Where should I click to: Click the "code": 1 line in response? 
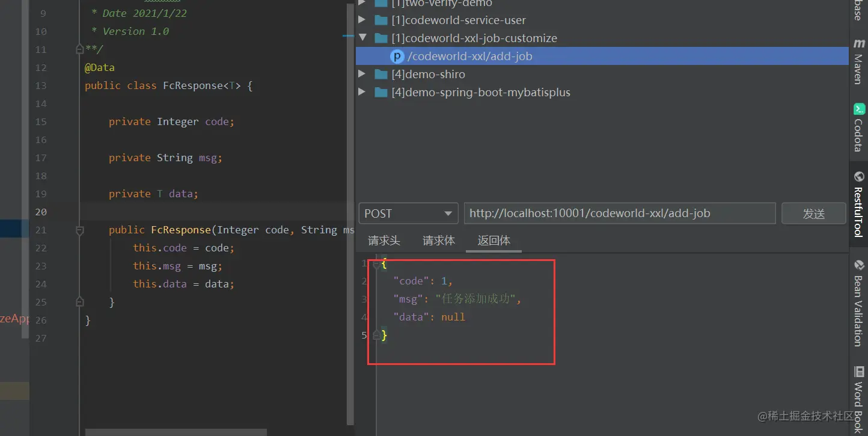coord(423,281)
